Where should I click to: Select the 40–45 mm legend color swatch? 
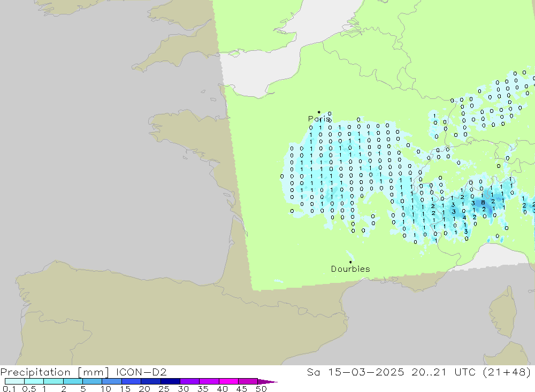(x=228, y=381)
